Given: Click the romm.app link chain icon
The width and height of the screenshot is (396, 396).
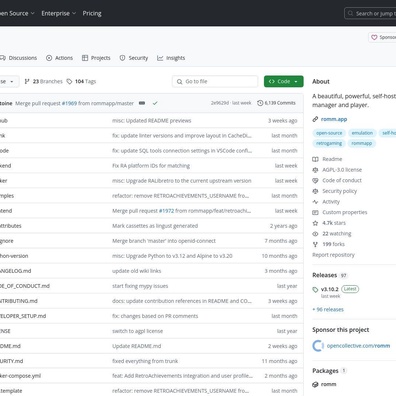Looking at the screenshot, I should [x=315, y=119].
